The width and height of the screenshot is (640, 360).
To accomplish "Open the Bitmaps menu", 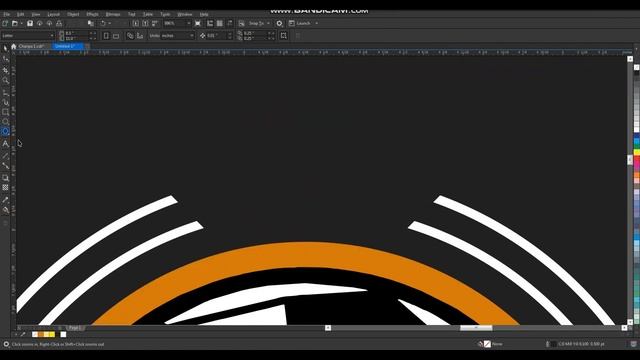I will click(x=113, y=14).
